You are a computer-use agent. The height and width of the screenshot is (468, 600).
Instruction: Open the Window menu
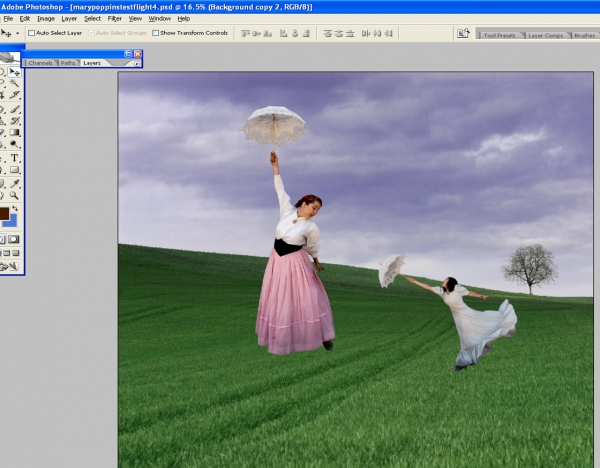click(160, 19)
